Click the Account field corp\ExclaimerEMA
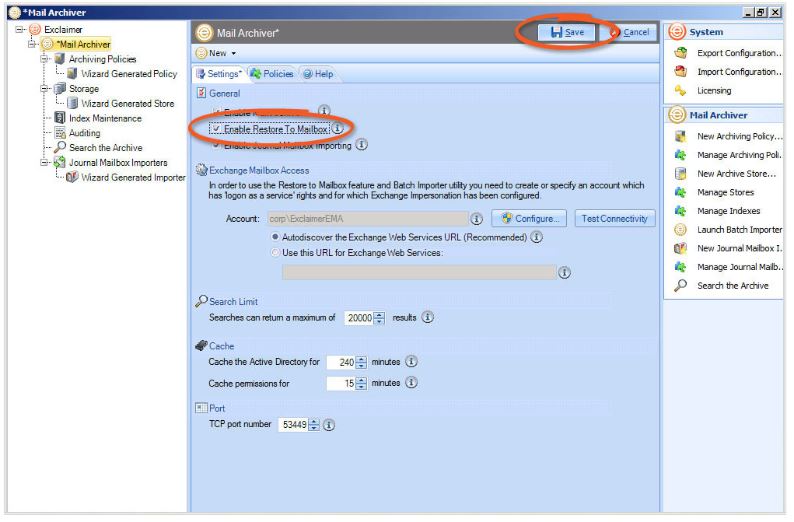Image resolution: width=794 pixels, height=522 pixels. tap(368, 219)
